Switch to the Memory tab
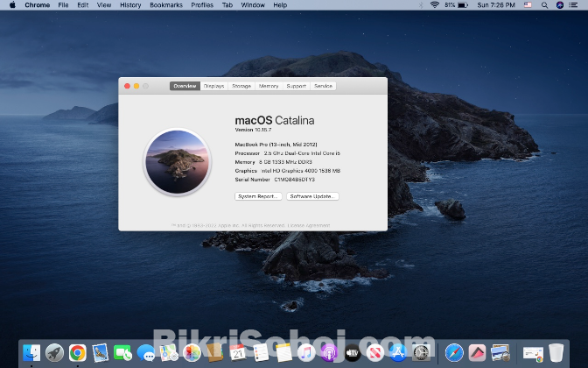 pos(269,86)
